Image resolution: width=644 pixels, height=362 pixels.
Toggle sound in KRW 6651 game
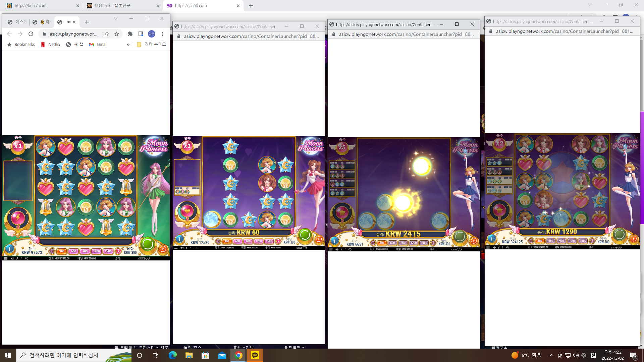pos(337,249)
